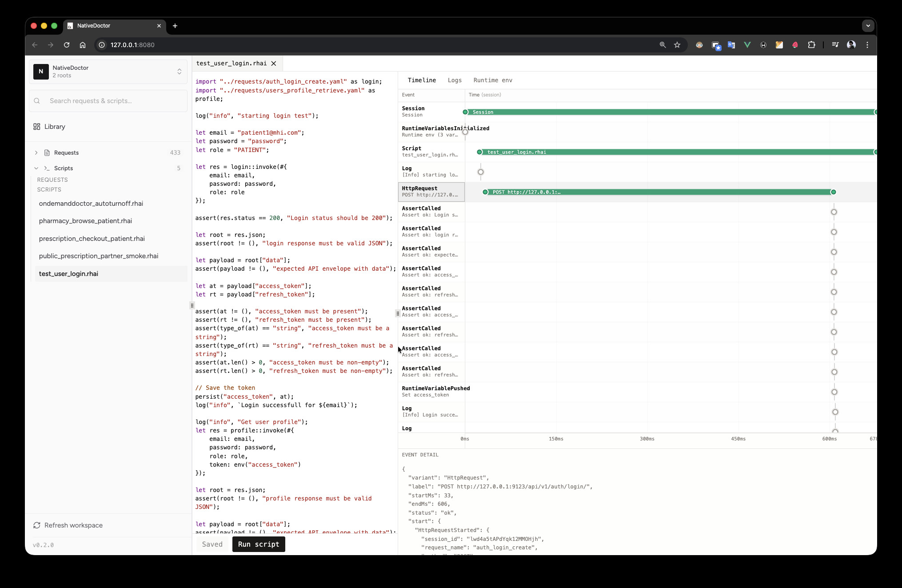This screenshot has width=902, height=588.
Task: Select the Session event row
Action: click(431, 112)
